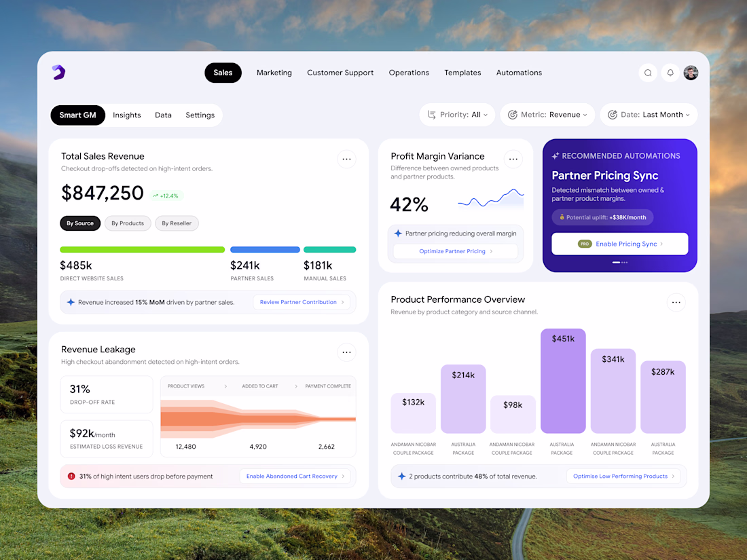Open the Marketing tab
This screenshot has width=747, height=560.
(274, 73)
